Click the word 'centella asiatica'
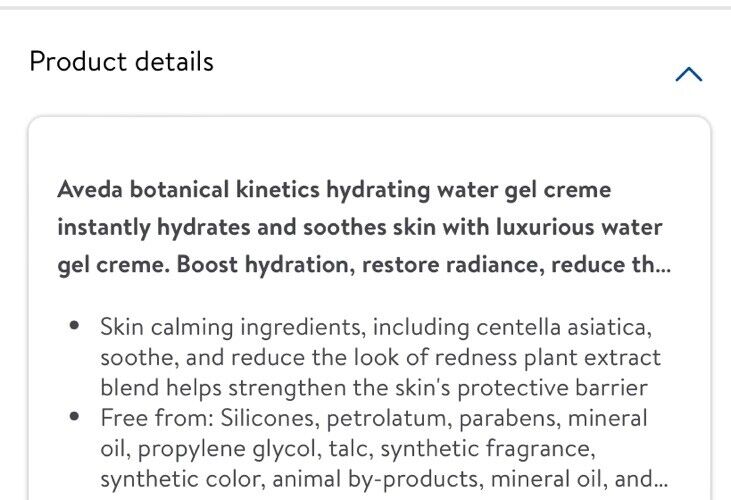 pyautogui.click(x=564, y=327)
